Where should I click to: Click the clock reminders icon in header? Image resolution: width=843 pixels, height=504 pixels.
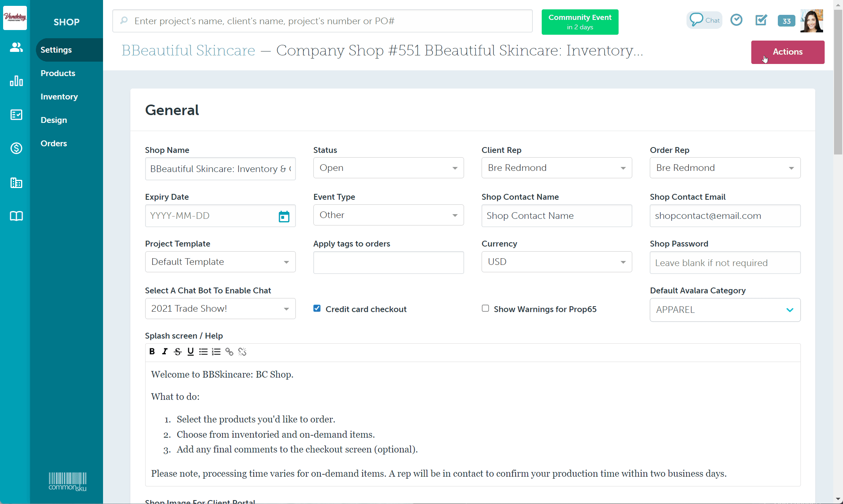coord(736,20)
